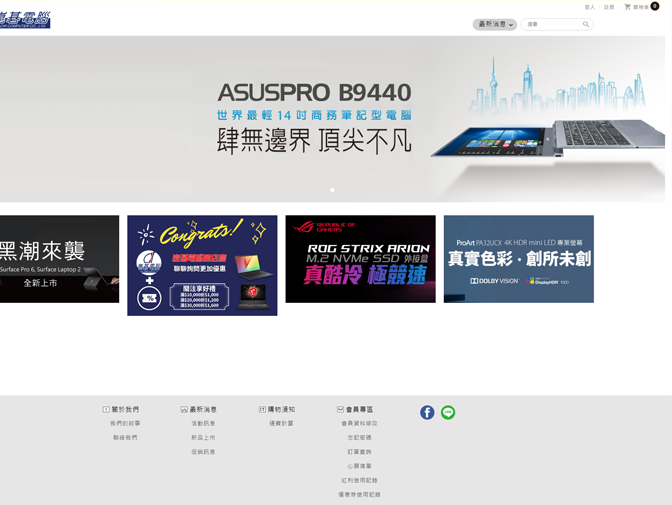Open the 活動訊息 footer link
The width and height of the screenshot is (672, 505).
pos(203,424)
